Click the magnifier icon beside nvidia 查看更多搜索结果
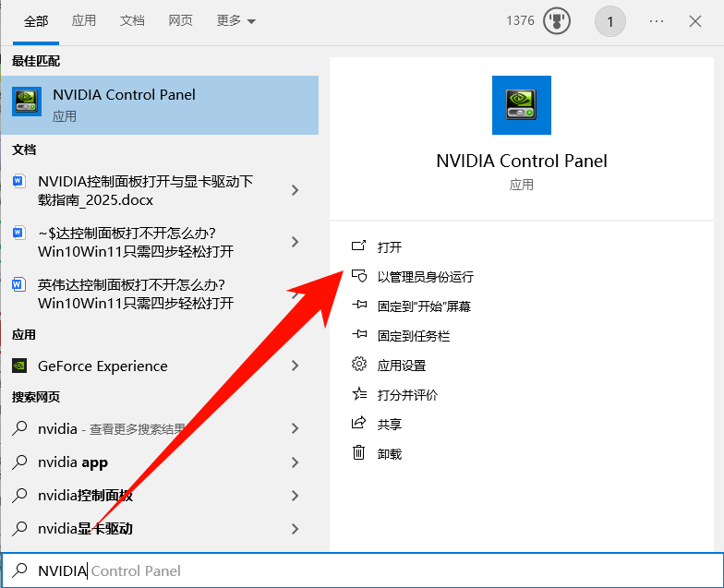Viewport: 724px width, 588px height. (x=19, y=428)
